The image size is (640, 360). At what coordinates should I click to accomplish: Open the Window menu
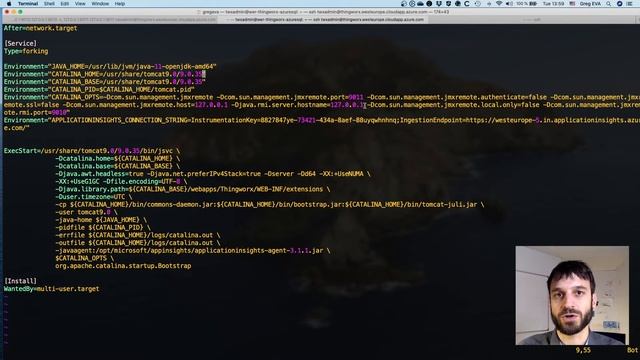(100, 4)
